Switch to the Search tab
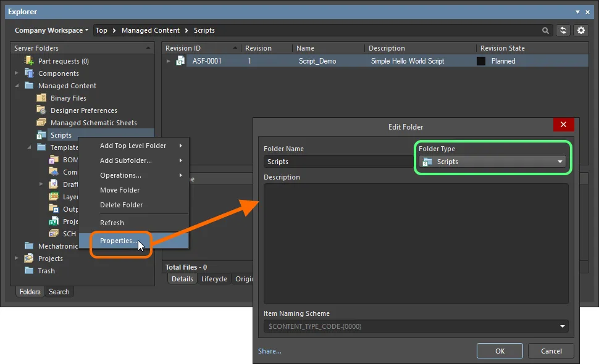 pyautogui.click(x=59, y=291)
